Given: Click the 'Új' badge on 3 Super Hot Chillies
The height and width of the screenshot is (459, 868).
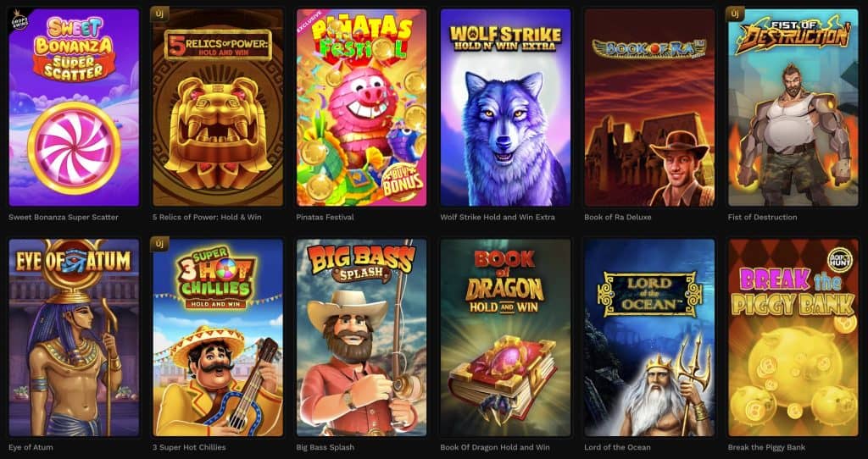Looking at the screenshot, I should (159, 243).
